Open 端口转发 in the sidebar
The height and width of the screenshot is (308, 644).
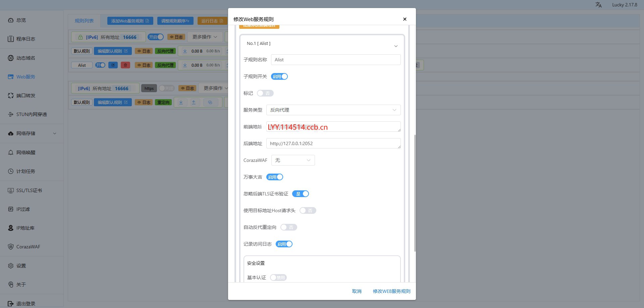click(x=26, y=96)
